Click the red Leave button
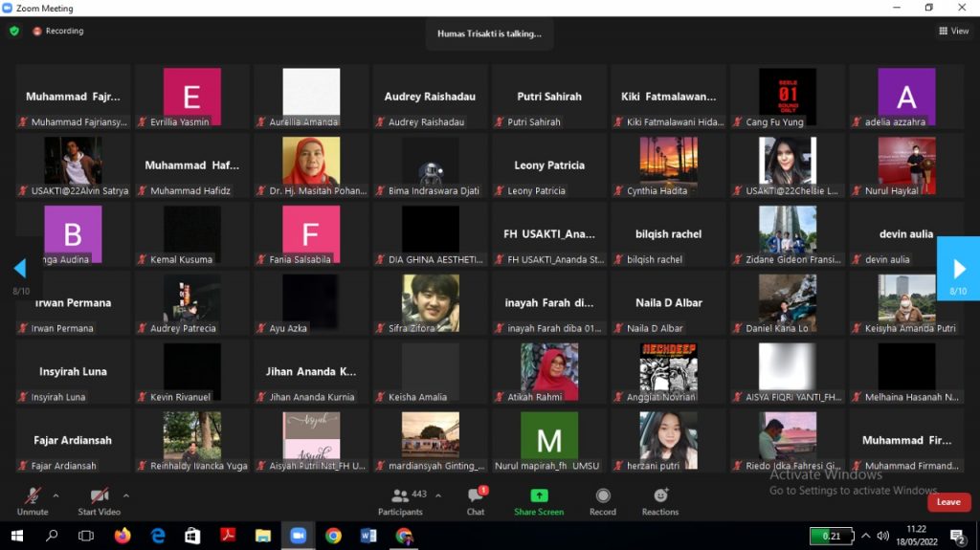980x550 pixels. pos(948,502)
